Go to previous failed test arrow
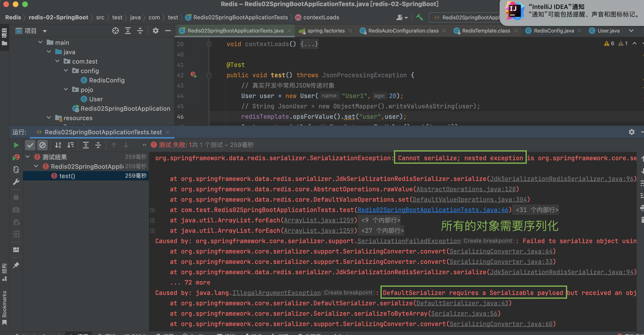644x335 pixels. (x=114, y=145)
